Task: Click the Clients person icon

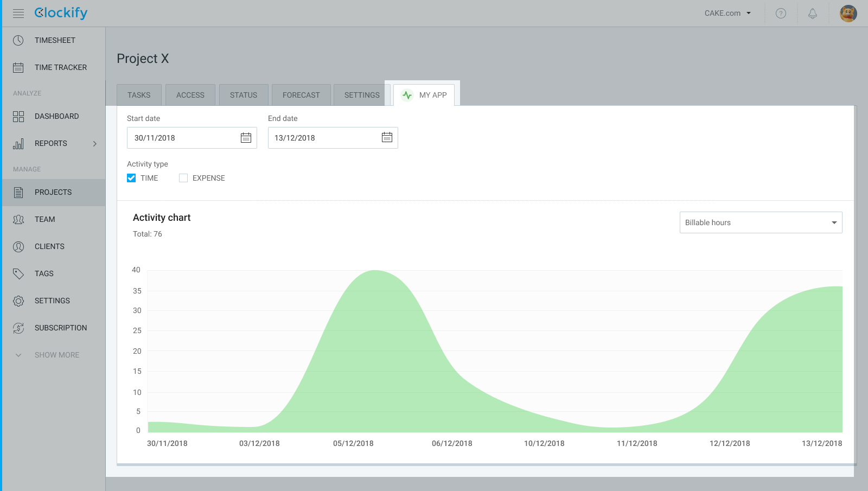Action: (x=18, y=246)
